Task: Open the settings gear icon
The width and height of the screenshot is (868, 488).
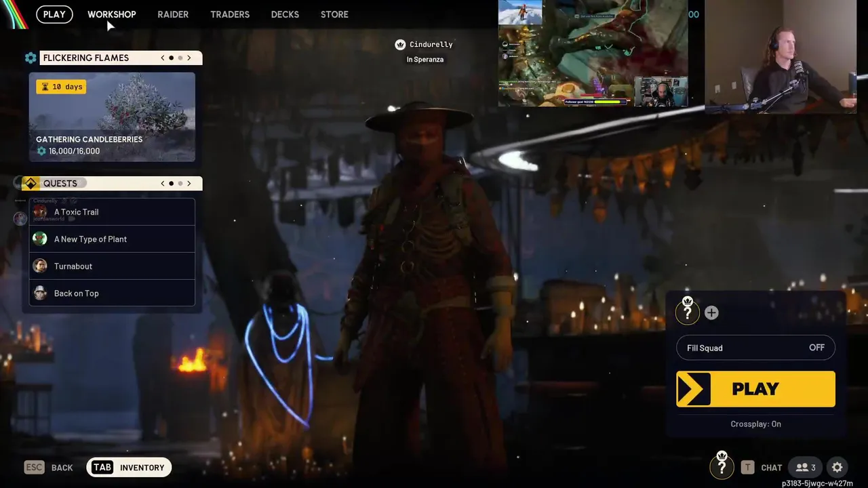Action: pos(837,468)
